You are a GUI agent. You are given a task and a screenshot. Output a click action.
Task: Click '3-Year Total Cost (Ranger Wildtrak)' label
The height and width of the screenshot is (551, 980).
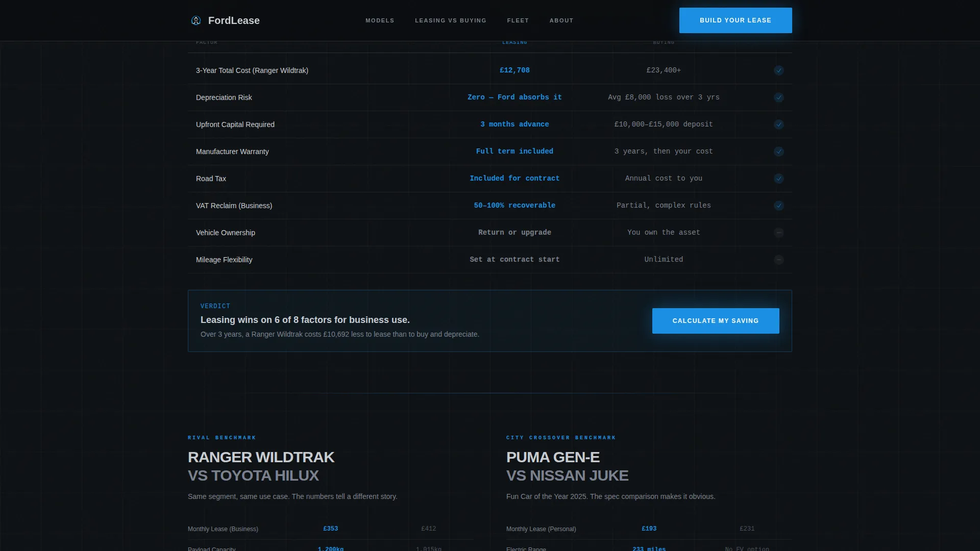(x=252, y=70)
